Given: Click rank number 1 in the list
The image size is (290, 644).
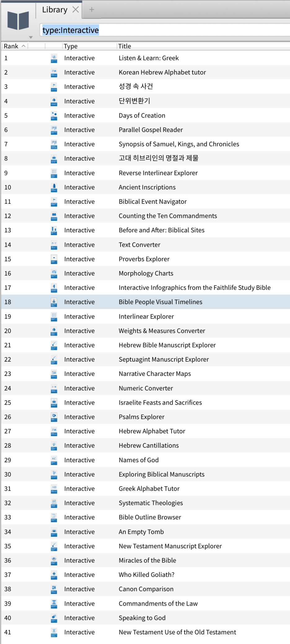Looking at the screenshot, I should 6,58.
